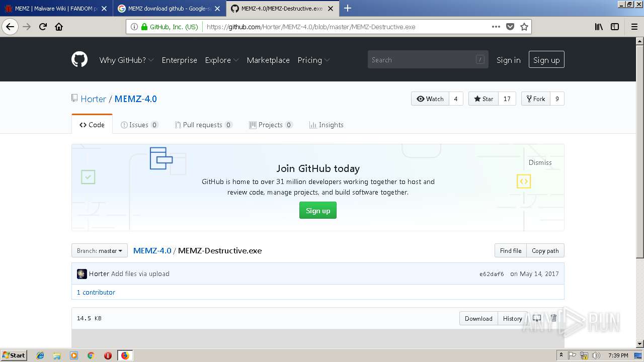Dismiss the Join GitHub banner

point(540,162)
